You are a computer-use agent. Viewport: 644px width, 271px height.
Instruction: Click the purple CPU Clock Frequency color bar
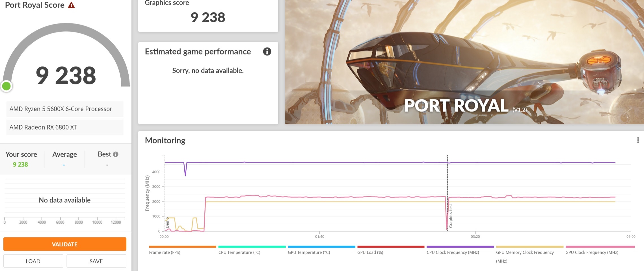[460, 247]
